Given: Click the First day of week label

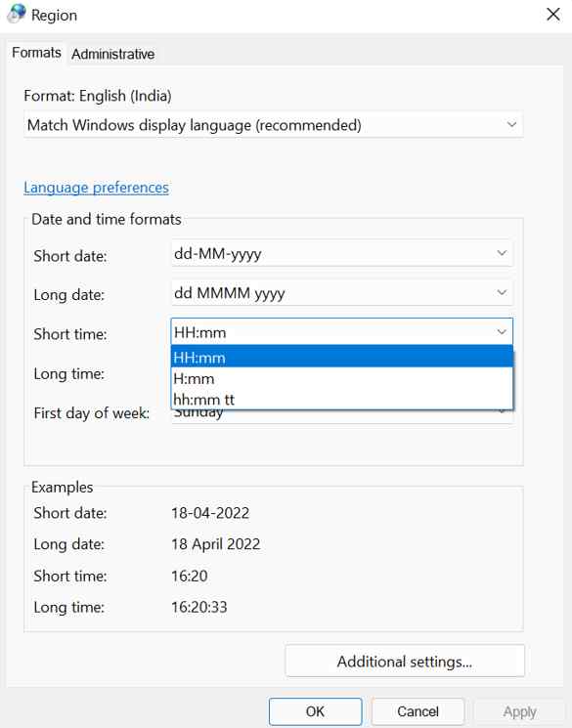Looking at the screenshot, I should point(92,412).
